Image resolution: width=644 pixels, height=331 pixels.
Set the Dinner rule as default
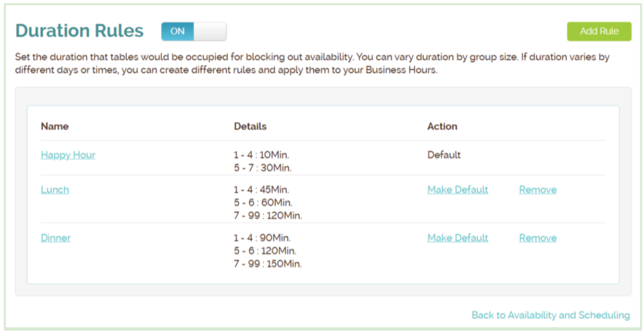[458, 238]
